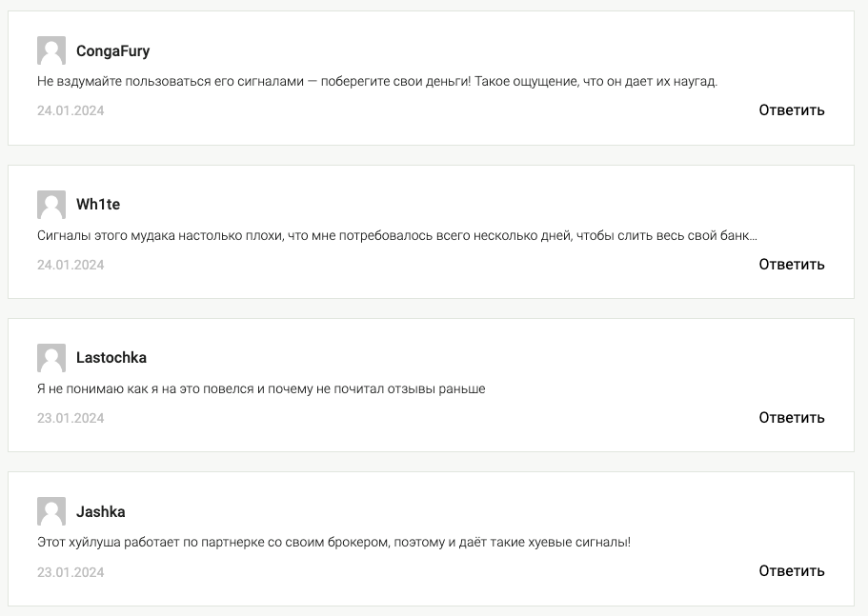This screenshot has width=868, height=616.
Task: Click CongaFury's comment text about сигналами
Action: click(377, 81)
